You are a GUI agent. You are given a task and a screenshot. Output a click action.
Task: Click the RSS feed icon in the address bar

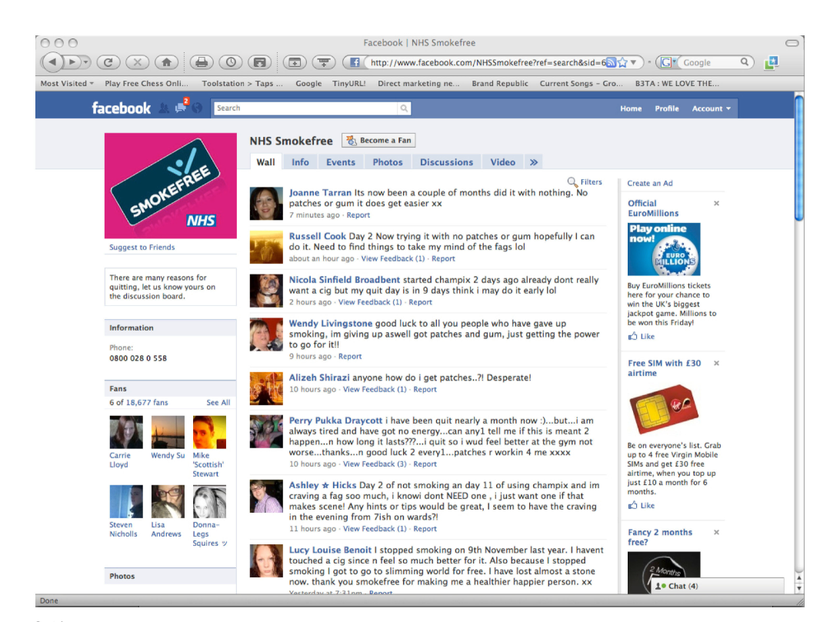coord(611,62)
